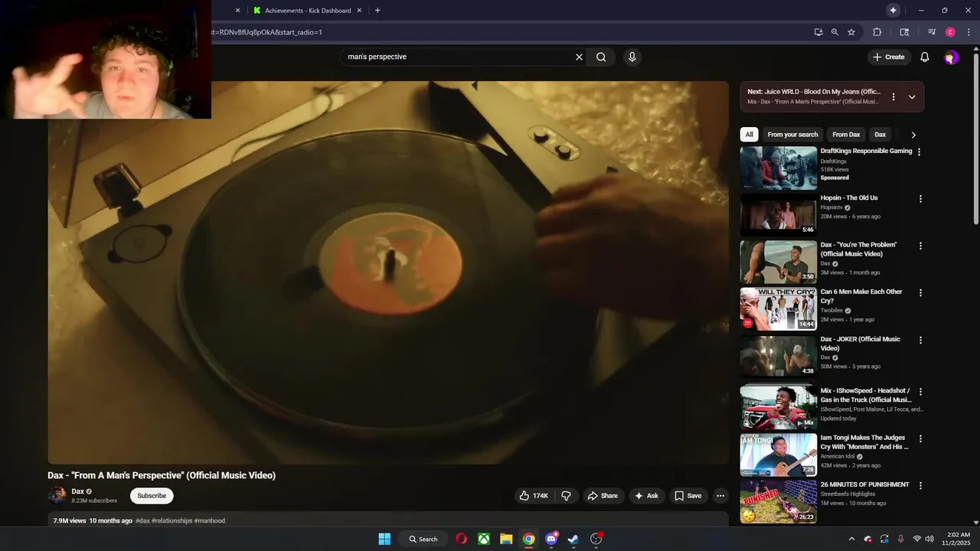Open Dax channel avatar
The height and width of the screenshot is (551, 980).
(x=57, y=495)
